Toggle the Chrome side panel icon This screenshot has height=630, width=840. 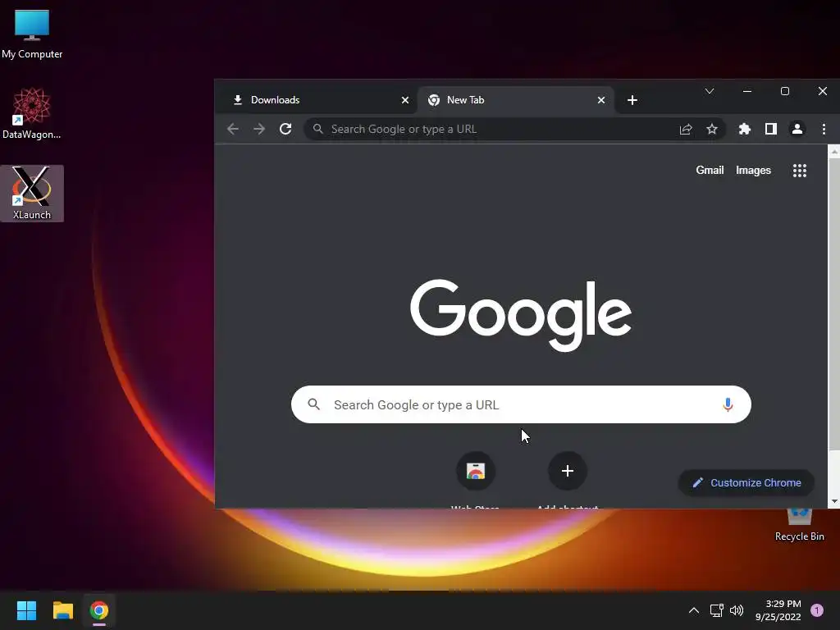[771, 129]
